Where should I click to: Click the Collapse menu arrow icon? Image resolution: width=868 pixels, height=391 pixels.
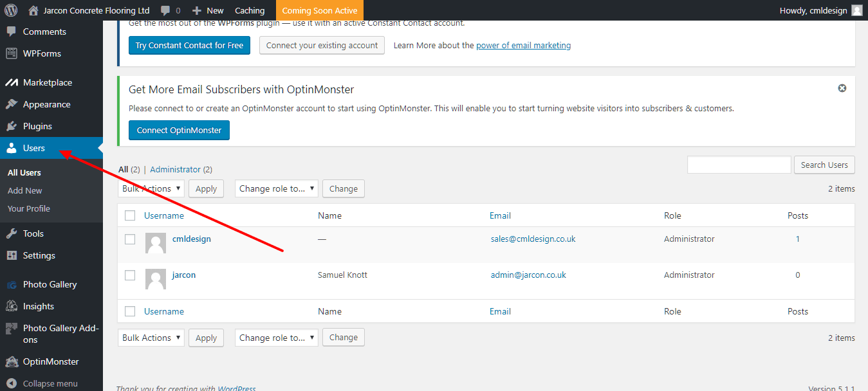(x=12, y=383)
